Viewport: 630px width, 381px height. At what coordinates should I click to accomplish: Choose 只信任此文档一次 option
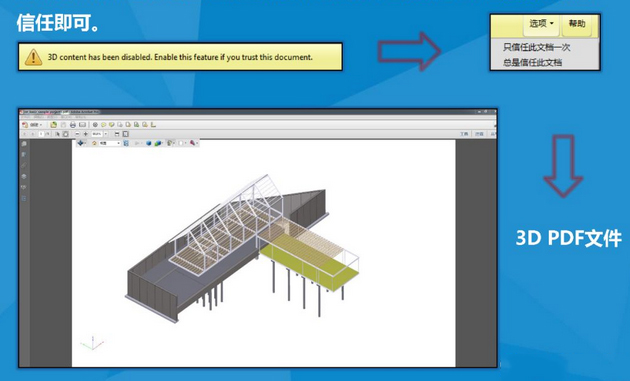(536, 47)
